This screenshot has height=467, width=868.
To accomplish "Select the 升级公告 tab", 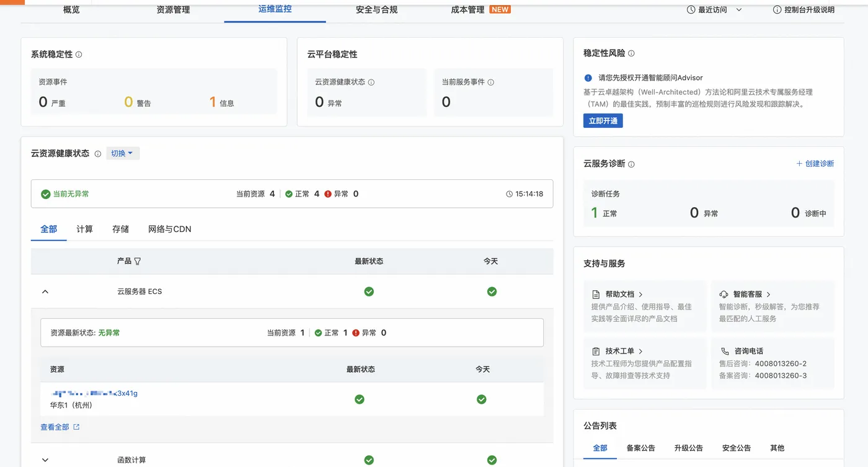I will pos(688,448).
